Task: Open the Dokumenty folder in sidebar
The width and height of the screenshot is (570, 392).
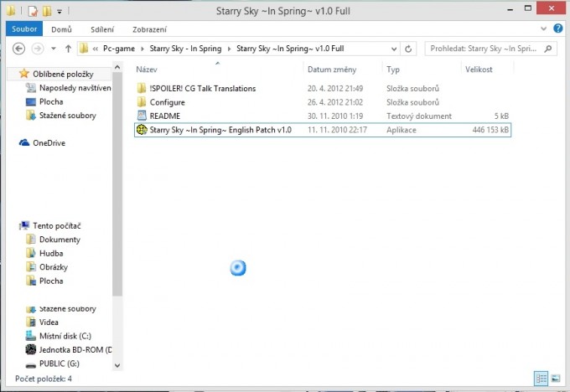Action: point(60,240)
